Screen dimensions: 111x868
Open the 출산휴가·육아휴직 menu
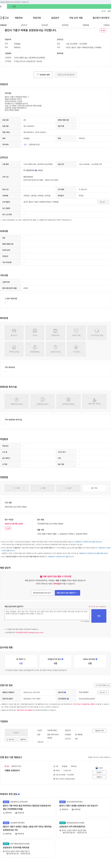coord(101,18)
